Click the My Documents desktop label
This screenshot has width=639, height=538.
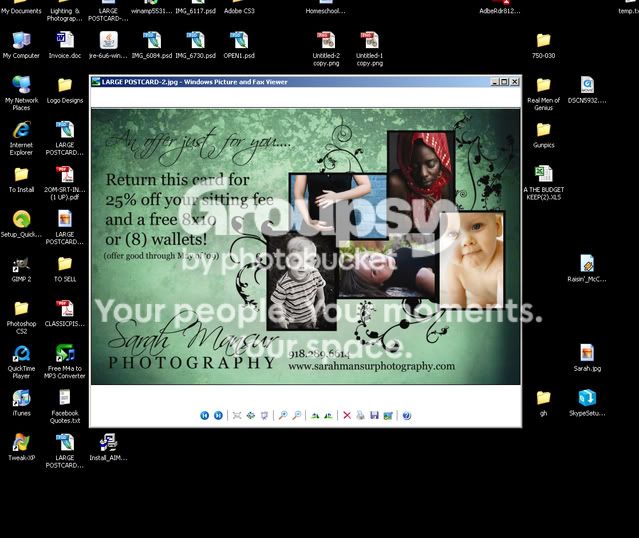(x=21, y=11)
